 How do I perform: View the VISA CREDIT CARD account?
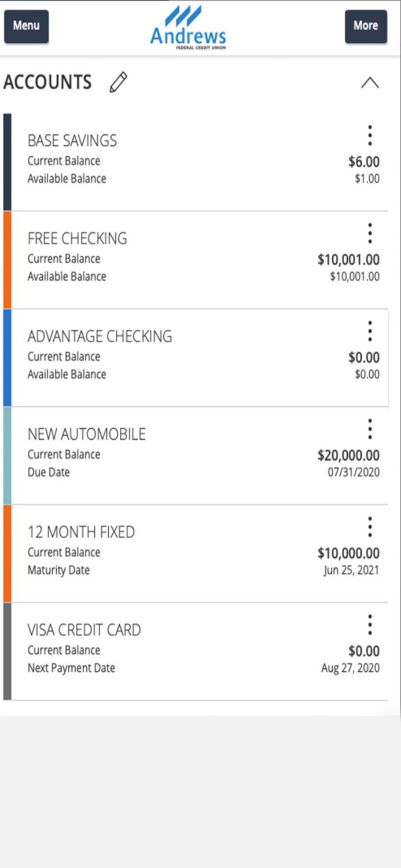tap(84, 630)
